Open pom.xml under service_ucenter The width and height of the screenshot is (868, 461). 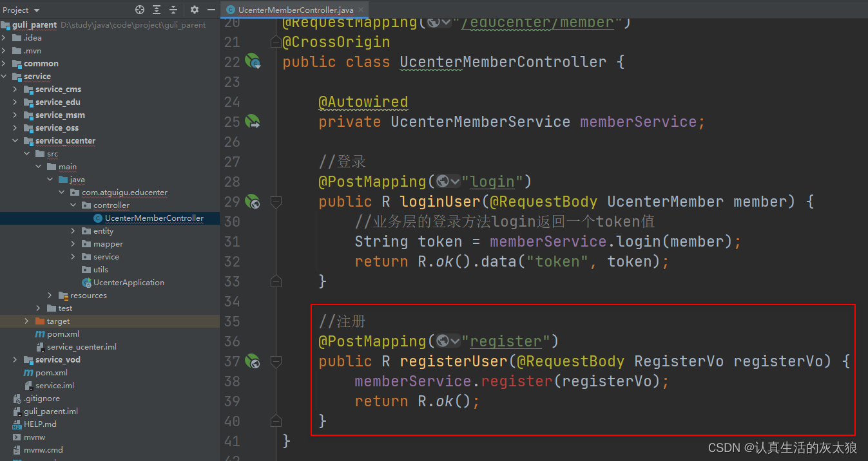63,334
